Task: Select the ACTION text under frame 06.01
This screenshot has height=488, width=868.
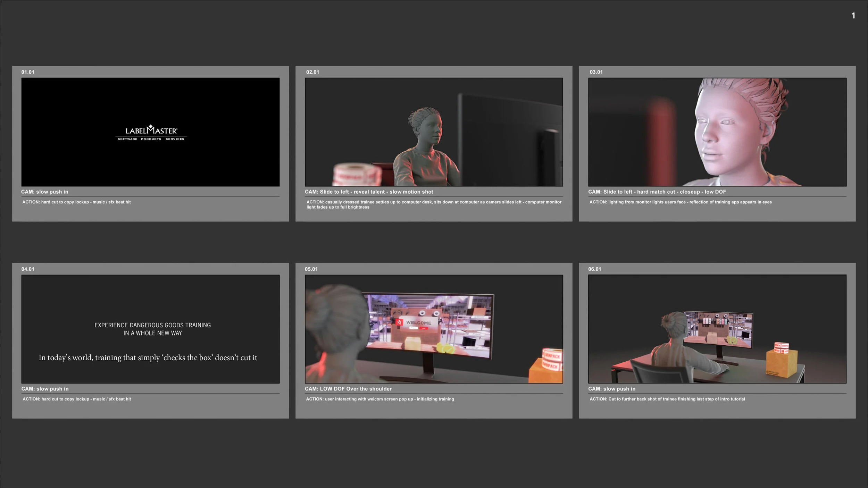Action: point(667,399)
